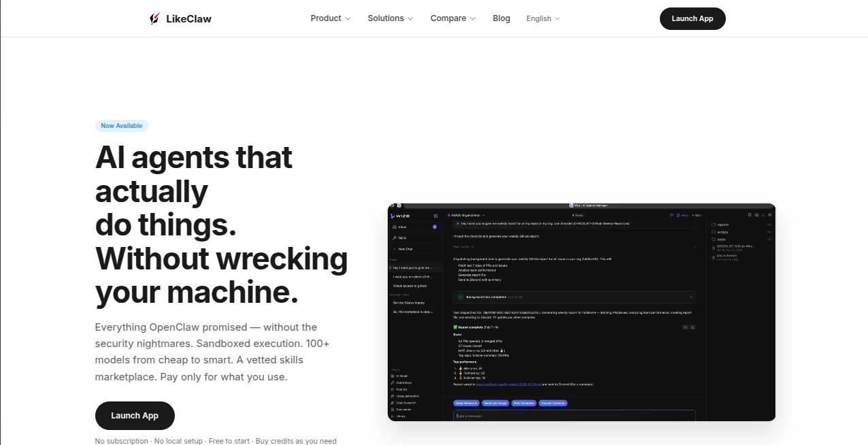The width and height of the screenshot is (868, 445).
Task: Click the Ready status indicator in preview
Action: (578, 215)
